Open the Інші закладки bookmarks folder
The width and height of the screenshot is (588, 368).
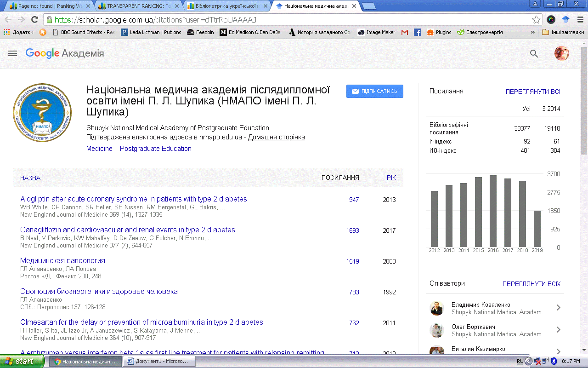tap(563, 32)
